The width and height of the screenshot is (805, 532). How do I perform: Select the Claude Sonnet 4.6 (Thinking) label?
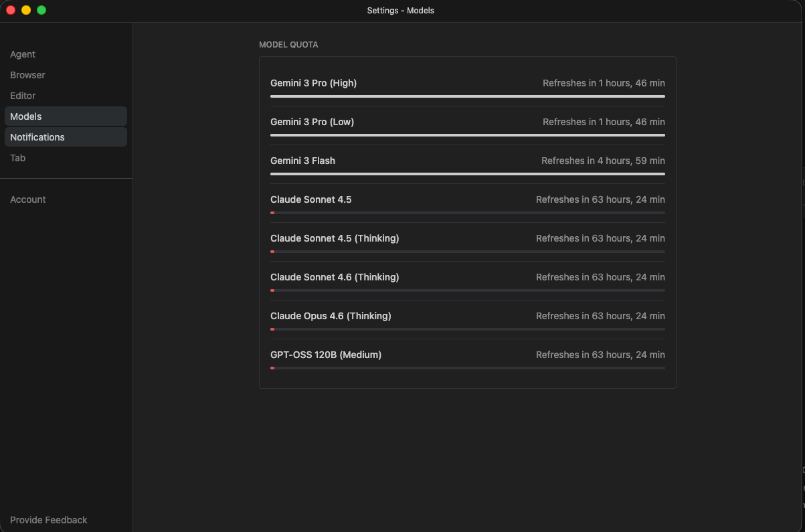(335, 277)
